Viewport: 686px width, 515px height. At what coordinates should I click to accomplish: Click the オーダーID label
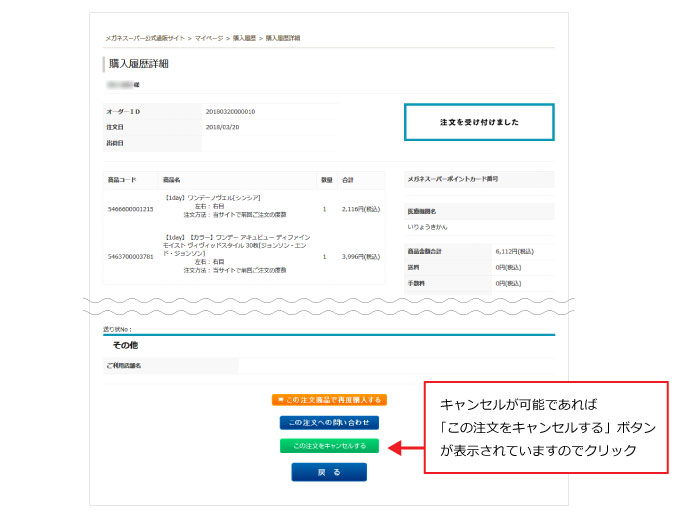tap(123, 112)
